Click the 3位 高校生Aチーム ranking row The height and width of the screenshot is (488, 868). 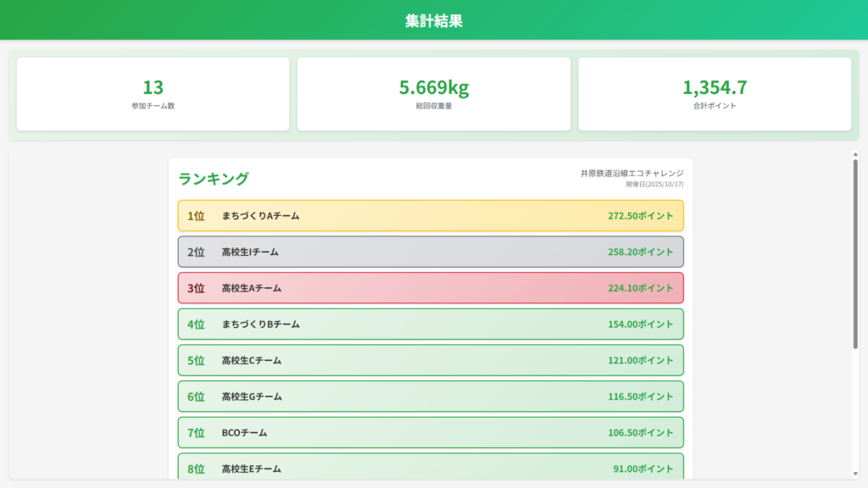pyautogui.click(x=430, y=288)
